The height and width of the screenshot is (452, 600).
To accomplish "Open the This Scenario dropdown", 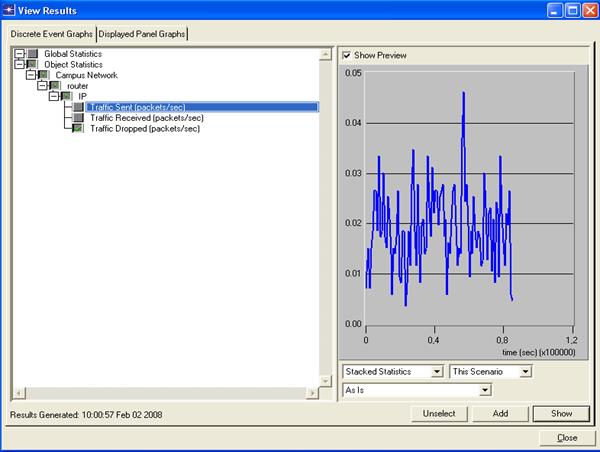I will tap(526, 372).
